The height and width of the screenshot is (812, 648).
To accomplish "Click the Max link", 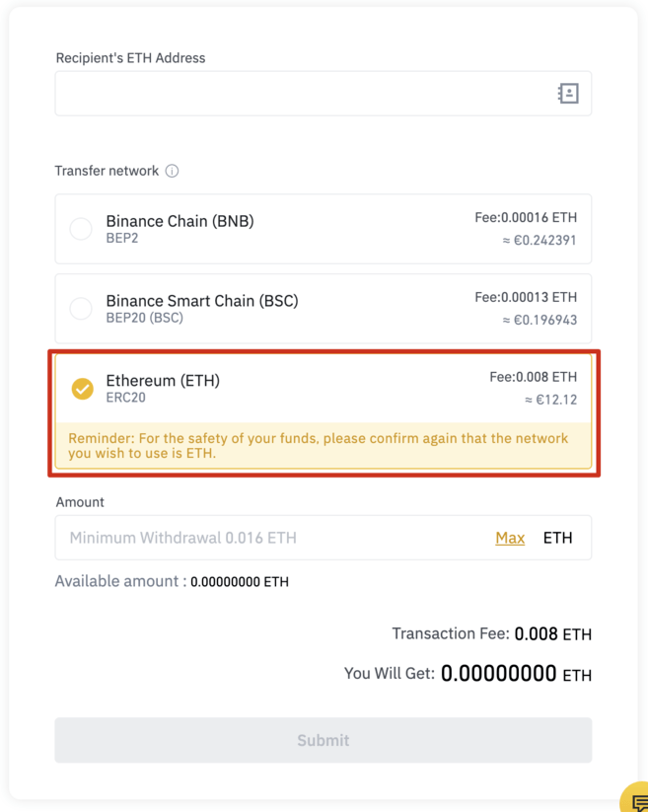I will [510, 538].
